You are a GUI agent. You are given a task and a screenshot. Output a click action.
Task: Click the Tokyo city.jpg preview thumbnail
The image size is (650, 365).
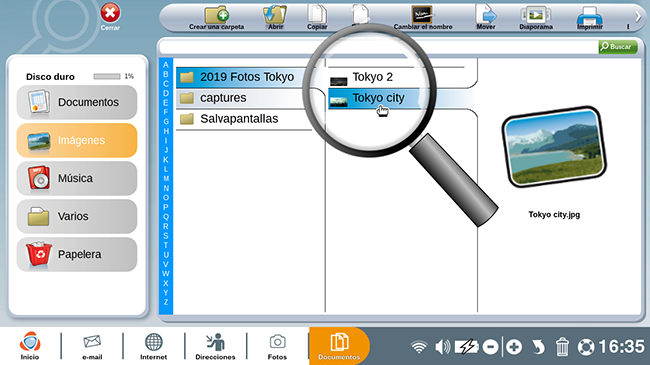(554, 146)
